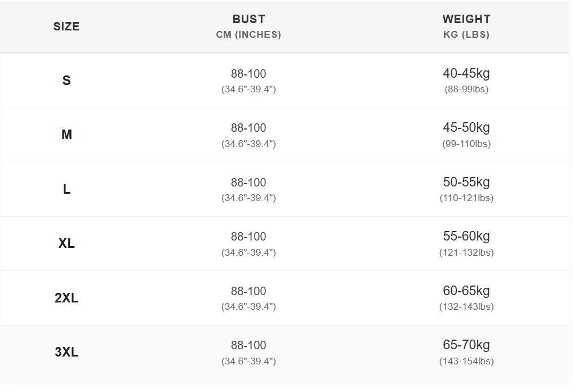
Task: Click the 55-60kg weight value
Action: coord(466,236)
